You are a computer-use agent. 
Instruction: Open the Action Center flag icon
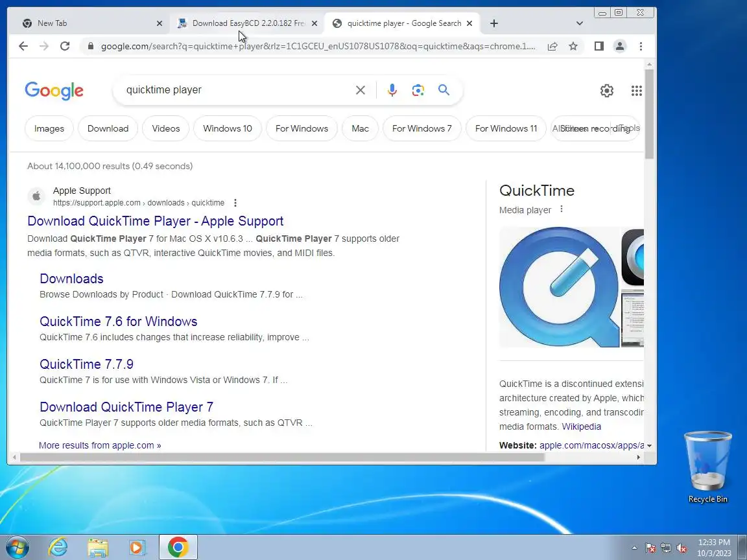click(650, 548)
